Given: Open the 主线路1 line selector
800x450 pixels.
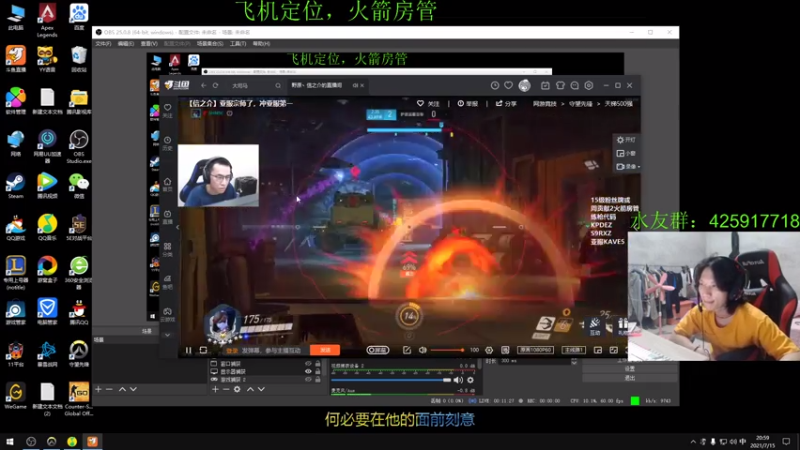Looking at the screenshot, I should tap(573, 350).
